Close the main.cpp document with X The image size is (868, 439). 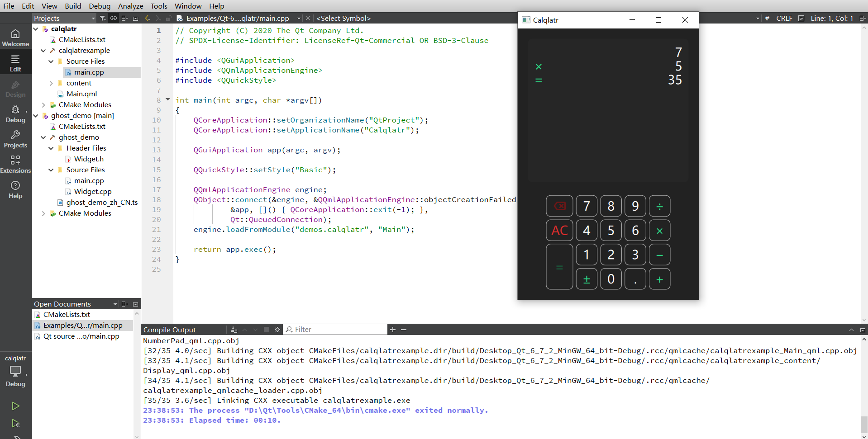(308, 18)
